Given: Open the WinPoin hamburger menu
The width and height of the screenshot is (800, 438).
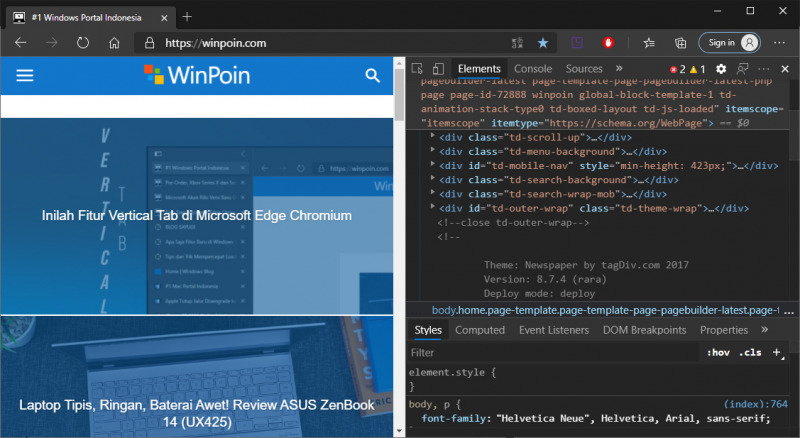Looking at the screenshot, I should pyautogui.click(x=24, y=76).
